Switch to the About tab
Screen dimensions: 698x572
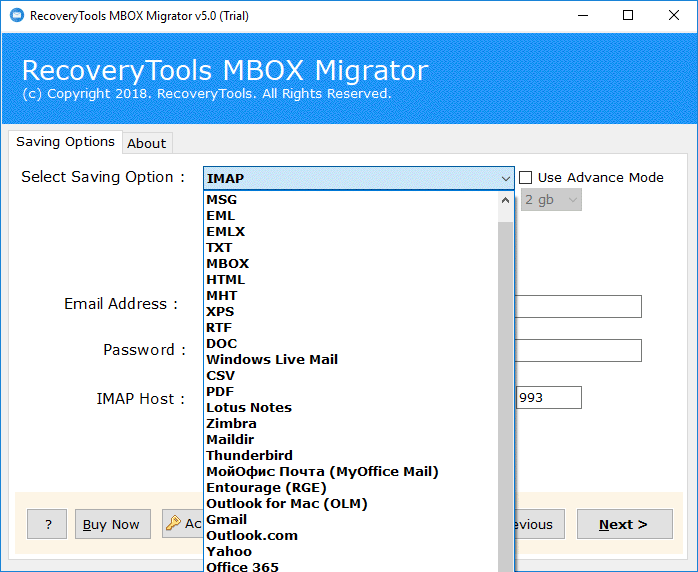coord(146,143)
